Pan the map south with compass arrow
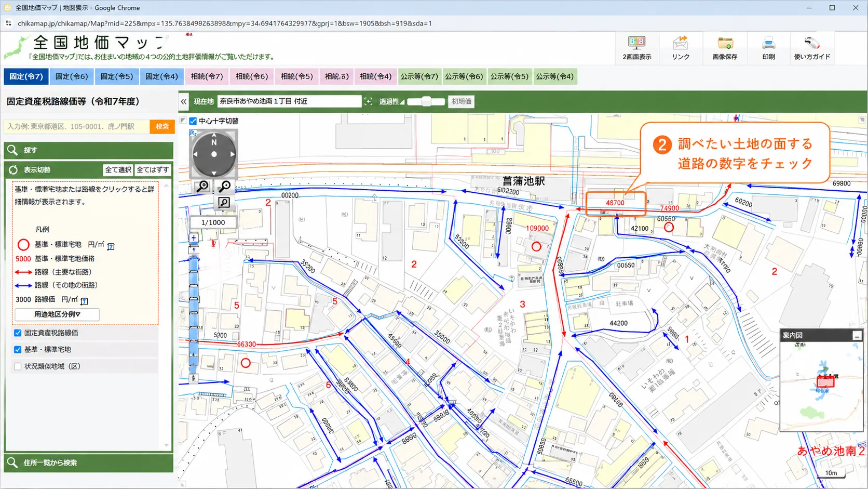 point(214,173)
